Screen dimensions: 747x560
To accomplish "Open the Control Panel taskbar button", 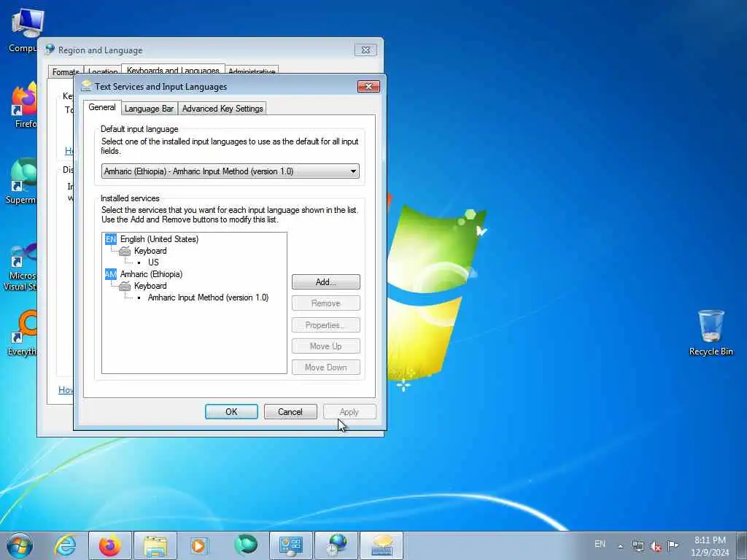I will [x=290, y=545].
